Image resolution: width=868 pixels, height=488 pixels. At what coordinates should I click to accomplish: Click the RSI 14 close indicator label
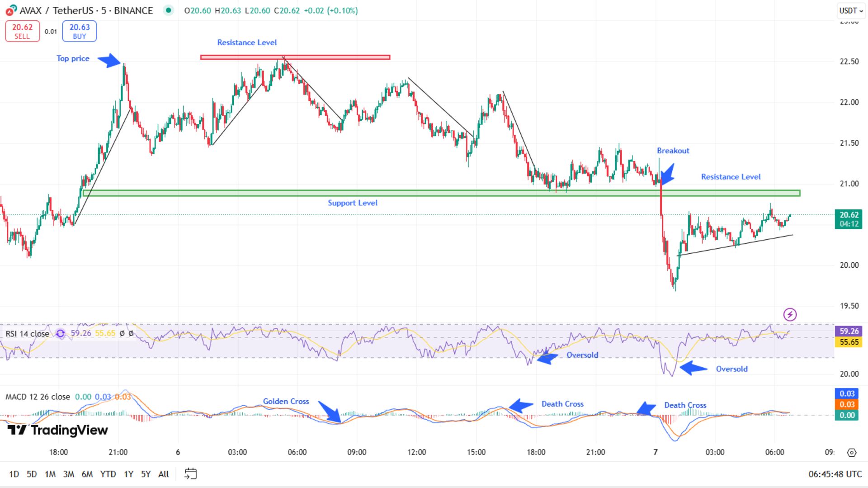pos(27,334)
